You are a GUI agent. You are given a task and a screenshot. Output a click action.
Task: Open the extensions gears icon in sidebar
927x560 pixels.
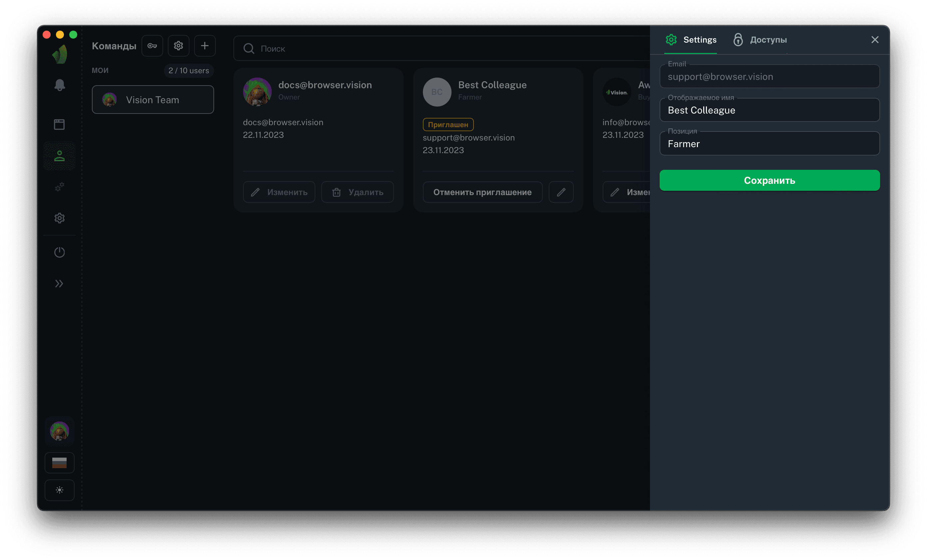click(x=60, y=186)
